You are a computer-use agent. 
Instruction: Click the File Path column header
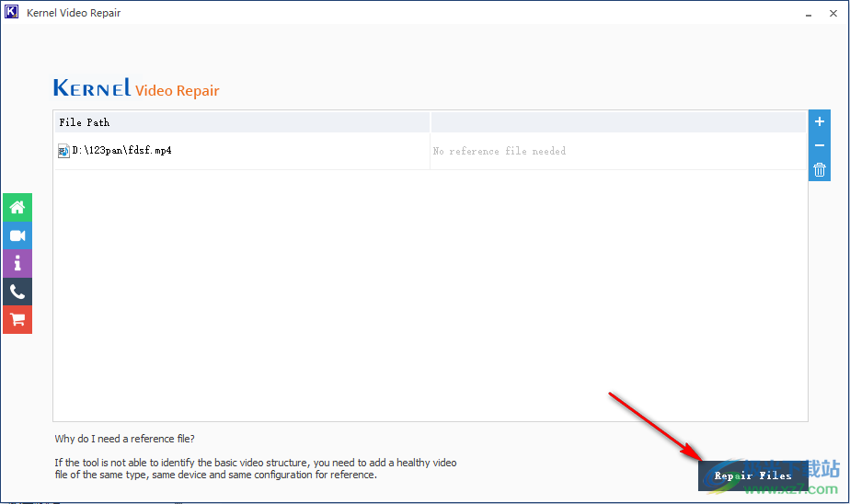click(242, 122)
